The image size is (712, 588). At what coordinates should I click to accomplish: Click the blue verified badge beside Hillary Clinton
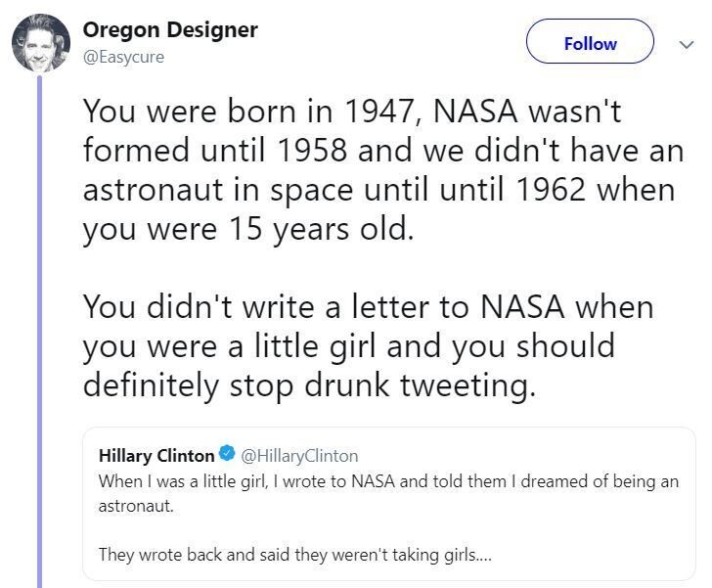tap(227, 455)
